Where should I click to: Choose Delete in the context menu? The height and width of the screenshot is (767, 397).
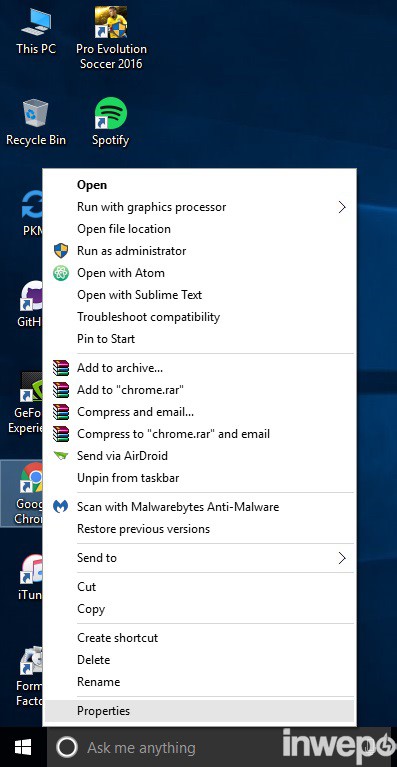(199, 660)
